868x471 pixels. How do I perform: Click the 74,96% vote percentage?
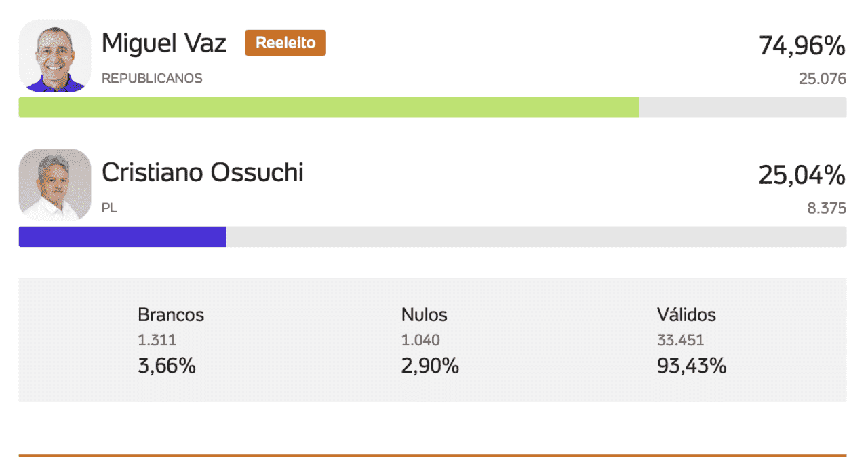802,46
